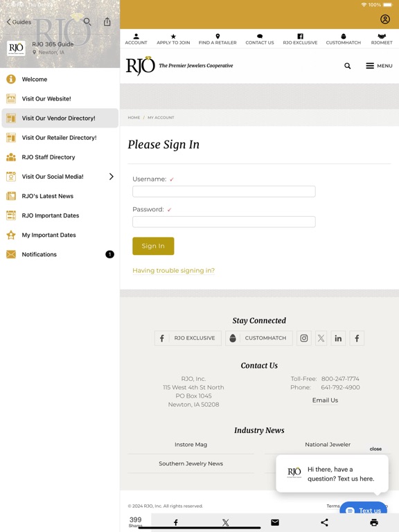Open Having trouble signing in link
Screen dimensions: 399x532
click(x=173, y=270)
